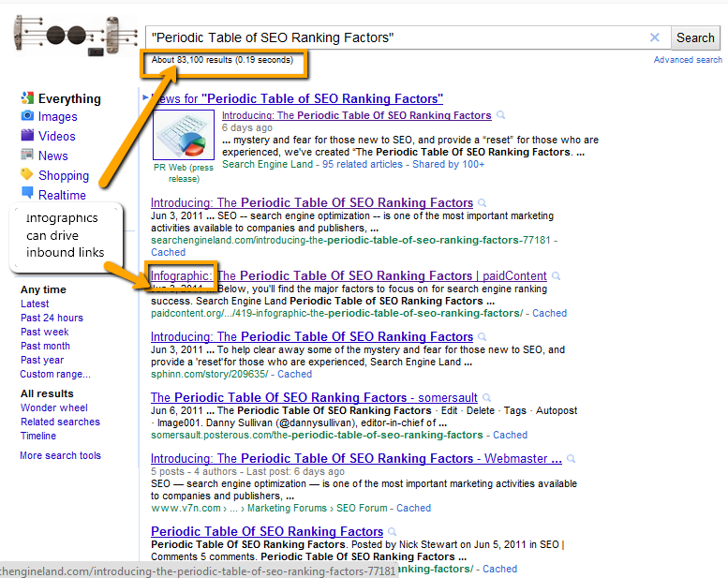Viewport: 728px width, 578px height.
Task: Preview news result with magnifier icon
Action: (x=500, y=115)
